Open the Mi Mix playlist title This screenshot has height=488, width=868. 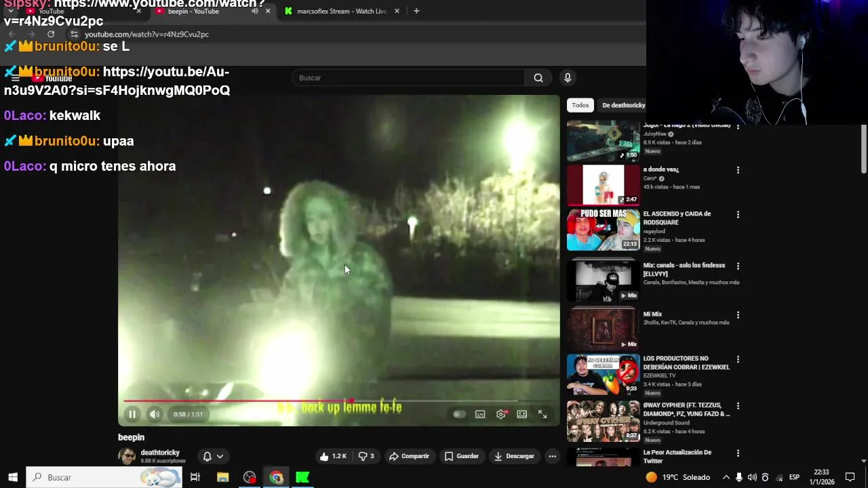pos(652,314)
